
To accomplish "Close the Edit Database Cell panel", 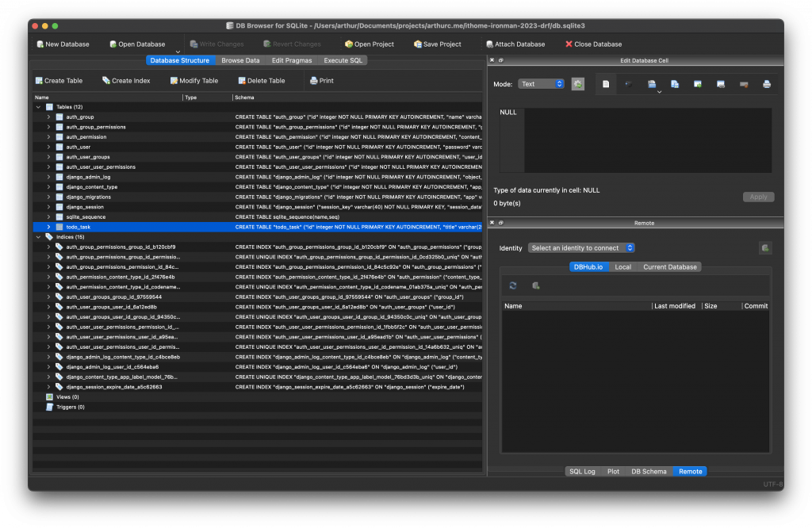I will 492,60.
